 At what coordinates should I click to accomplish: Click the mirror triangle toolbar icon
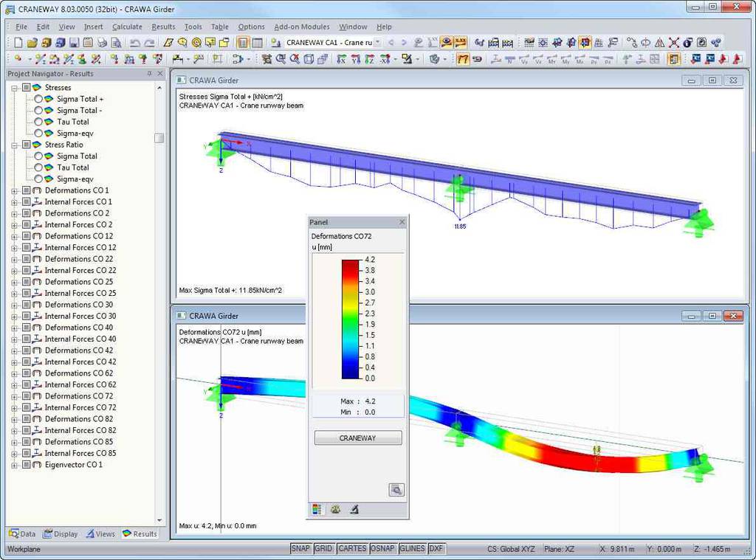[659, 42]
